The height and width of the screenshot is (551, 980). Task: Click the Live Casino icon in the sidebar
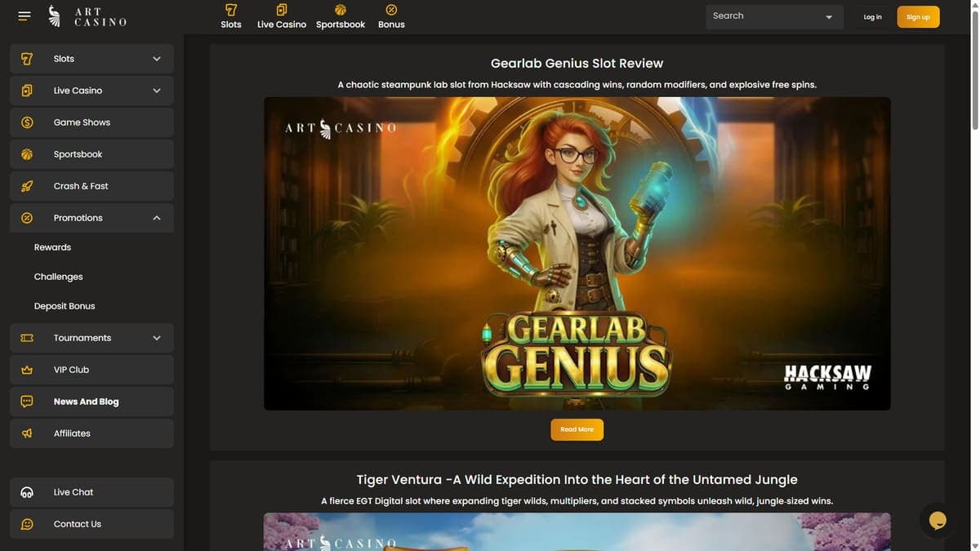click(x=27, y=91)
